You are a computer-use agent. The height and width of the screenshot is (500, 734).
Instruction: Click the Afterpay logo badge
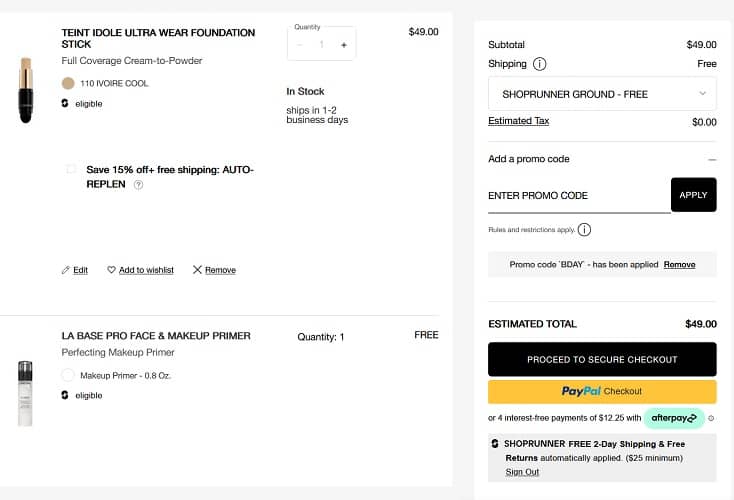(x=674, y=418)
